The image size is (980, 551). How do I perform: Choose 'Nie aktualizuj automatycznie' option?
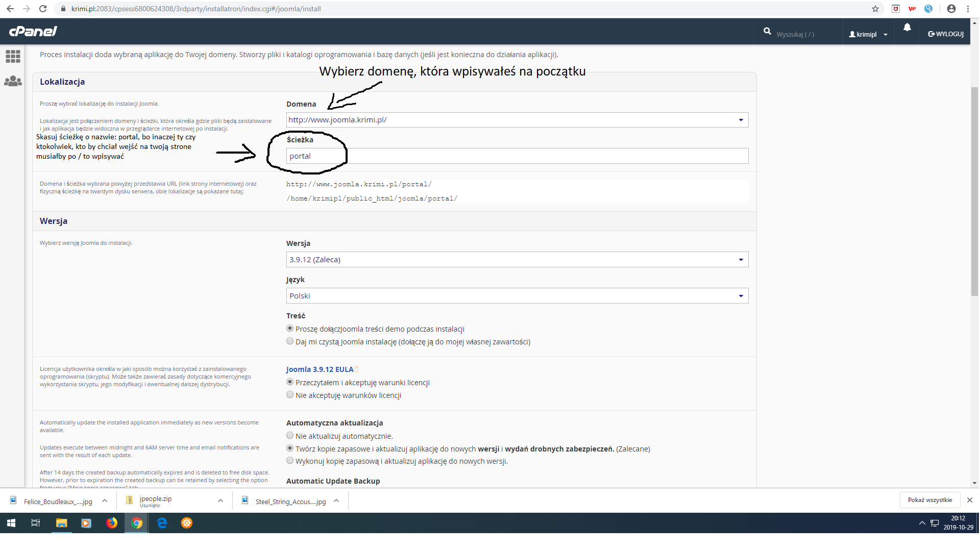pos(290,436)
